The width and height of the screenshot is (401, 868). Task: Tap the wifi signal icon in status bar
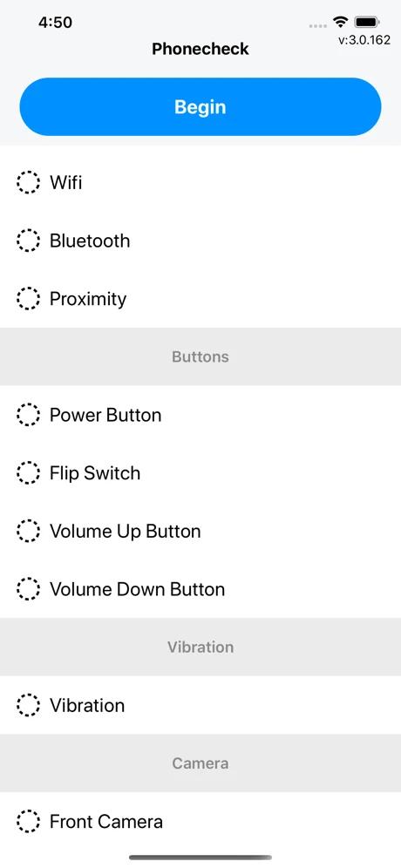tap(340, 22)
